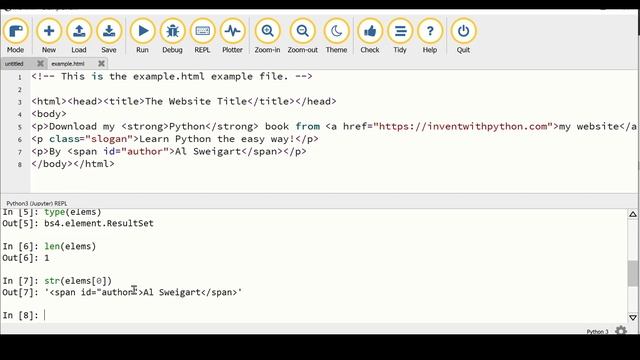Screen dimensions: 640x360
Task: Close the untitled tab
Action: click(40, 63)
